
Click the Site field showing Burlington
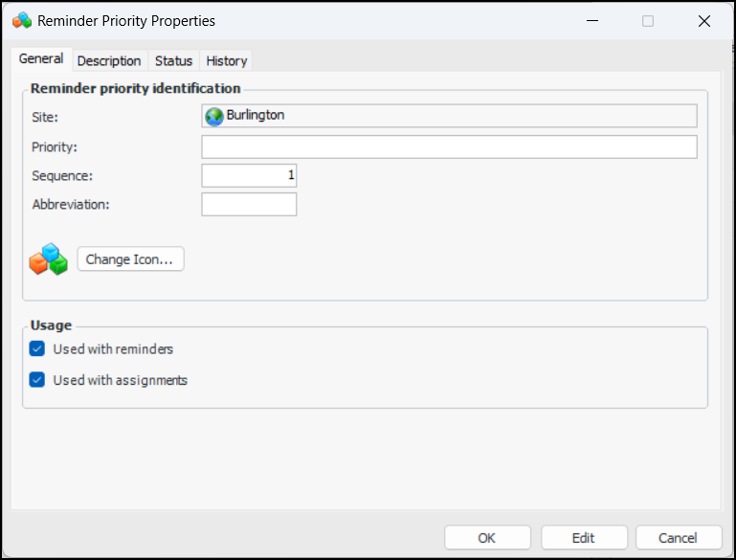click(449, 116)
